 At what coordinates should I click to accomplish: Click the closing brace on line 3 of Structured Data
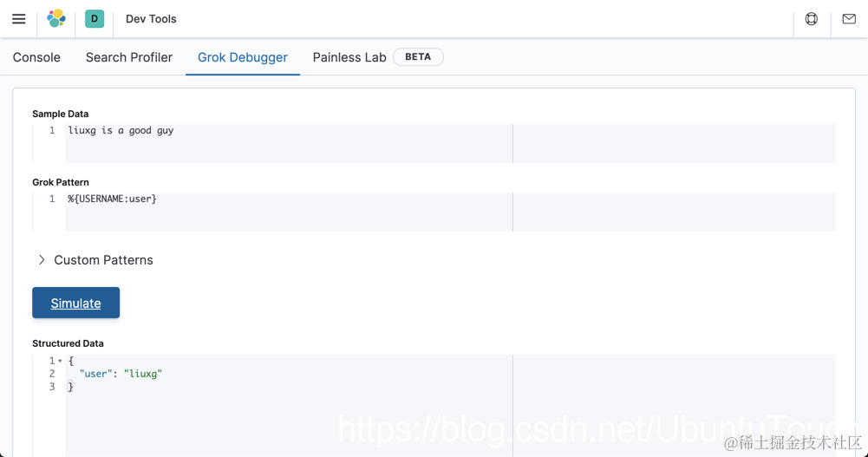click(x=70, y=387)
